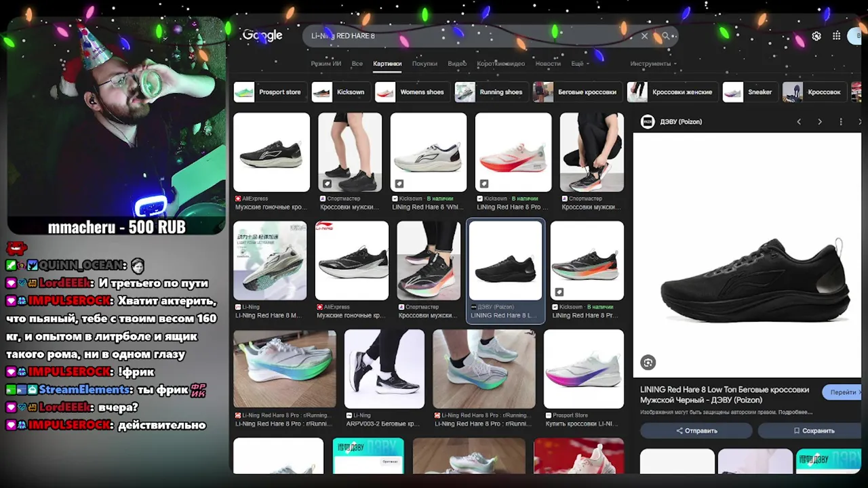Select the Беговые кроссовки filter chip
The width and height of the screenshot is (868, 488).
(x=578, y=92)
